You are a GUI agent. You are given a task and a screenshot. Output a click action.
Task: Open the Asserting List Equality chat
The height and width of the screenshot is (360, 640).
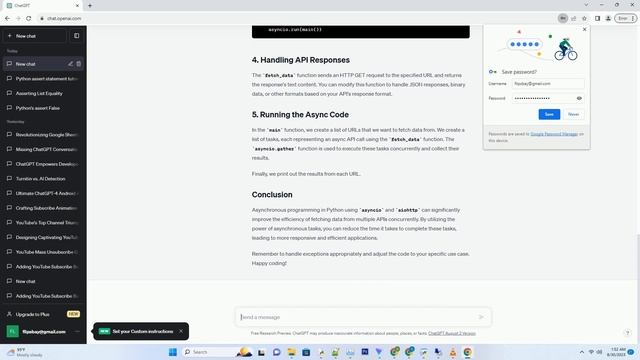tap(43, 93)
